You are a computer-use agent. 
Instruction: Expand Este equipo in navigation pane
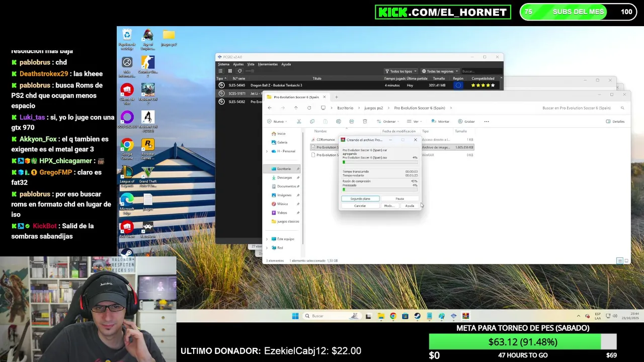[267, 239]
